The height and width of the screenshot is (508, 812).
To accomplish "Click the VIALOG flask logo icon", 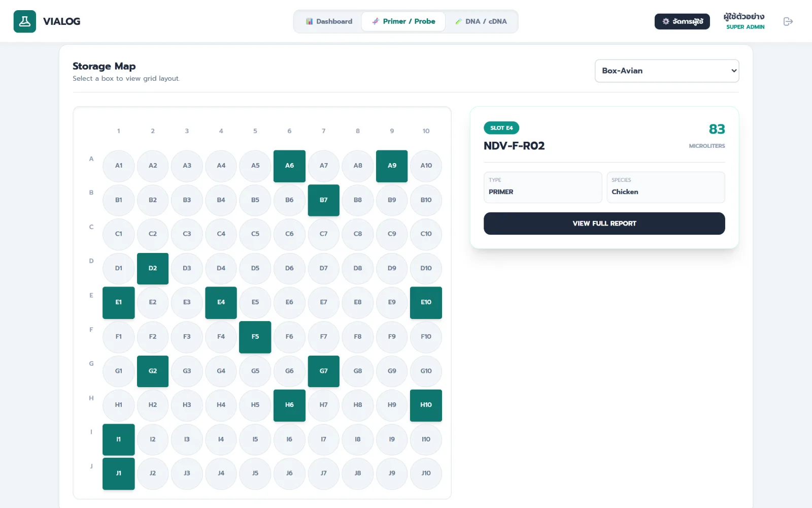I will coord(24,21).
